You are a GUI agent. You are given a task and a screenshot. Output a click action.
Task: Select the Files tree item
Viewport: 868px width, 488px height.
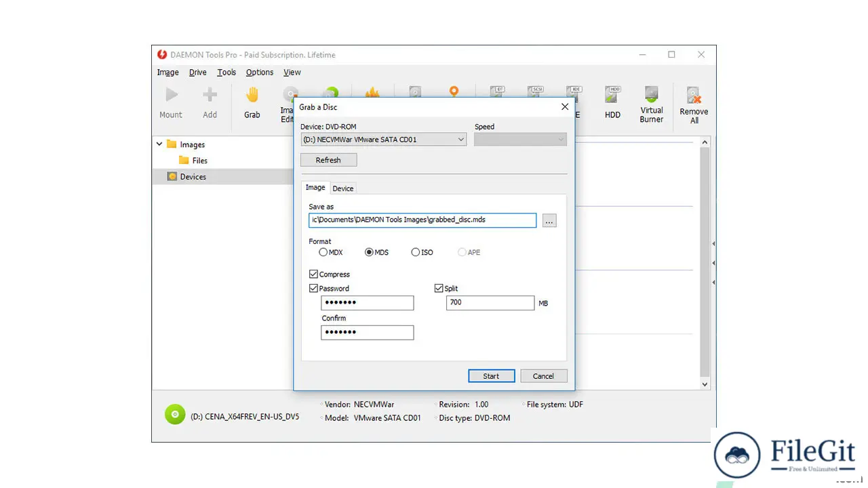pyautogui.click(x=199, y=161)
